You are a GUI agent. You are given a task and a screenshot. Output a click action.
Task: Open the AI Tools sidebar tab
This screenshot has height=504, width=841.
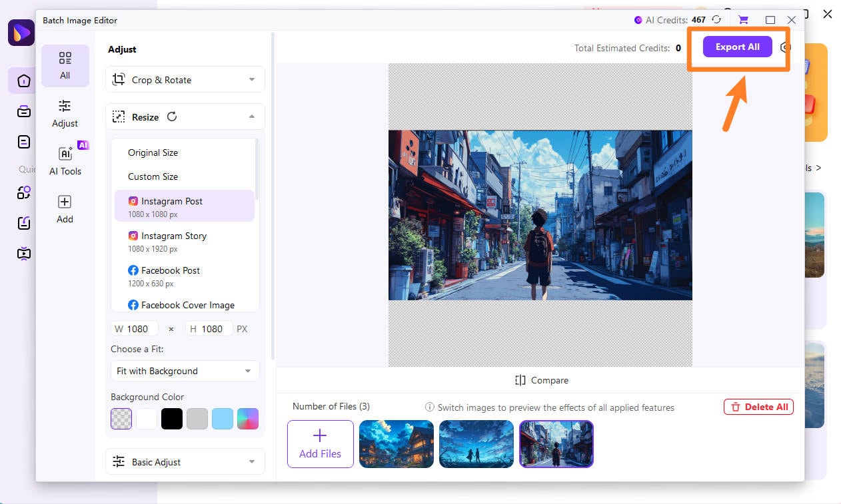point(65,162)
